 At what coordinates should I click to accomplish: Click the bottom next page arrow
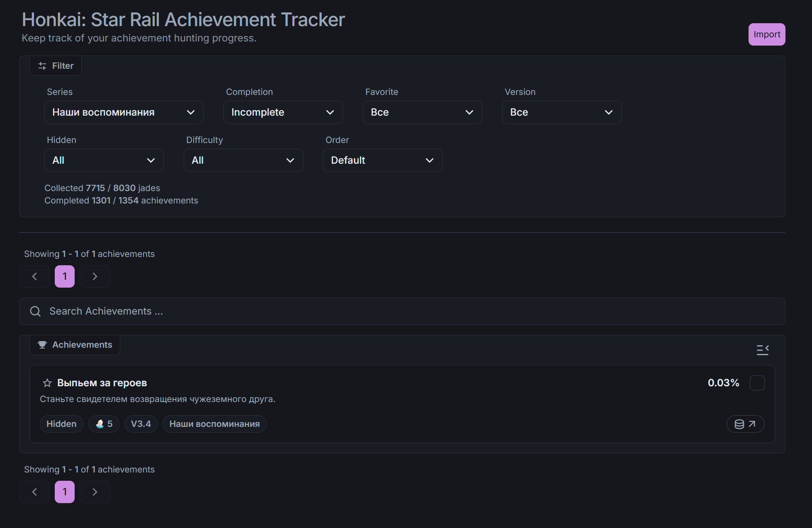click(x=95, y=492)
